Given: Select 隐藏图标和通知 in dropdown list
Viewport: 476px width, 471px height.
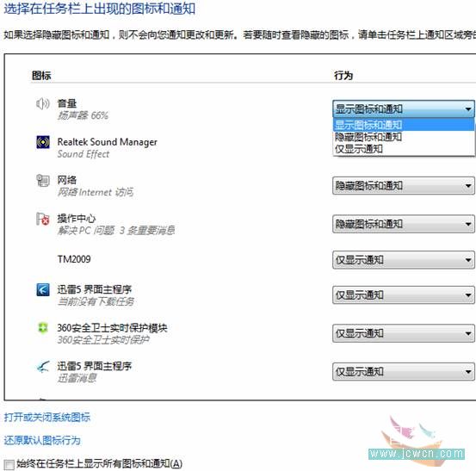Looking at the screenshot, I should 404,137.
